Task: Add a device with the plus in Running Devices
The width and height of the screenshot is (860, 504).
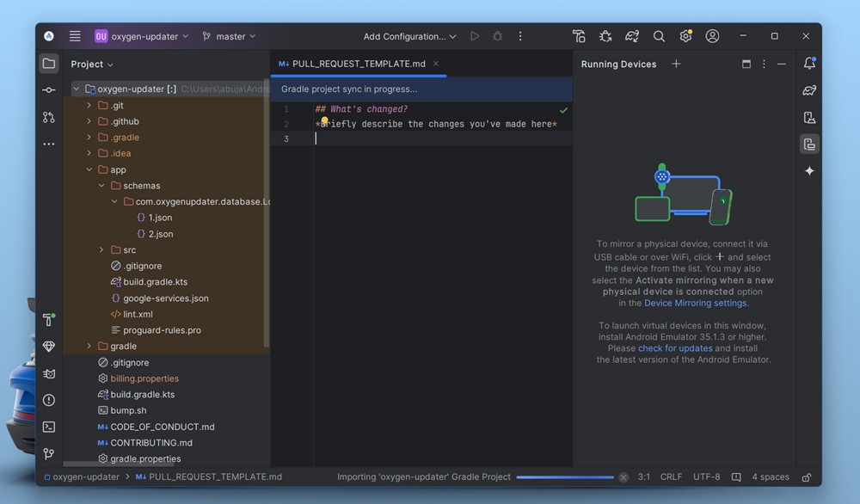Action: tap(676, 64)
